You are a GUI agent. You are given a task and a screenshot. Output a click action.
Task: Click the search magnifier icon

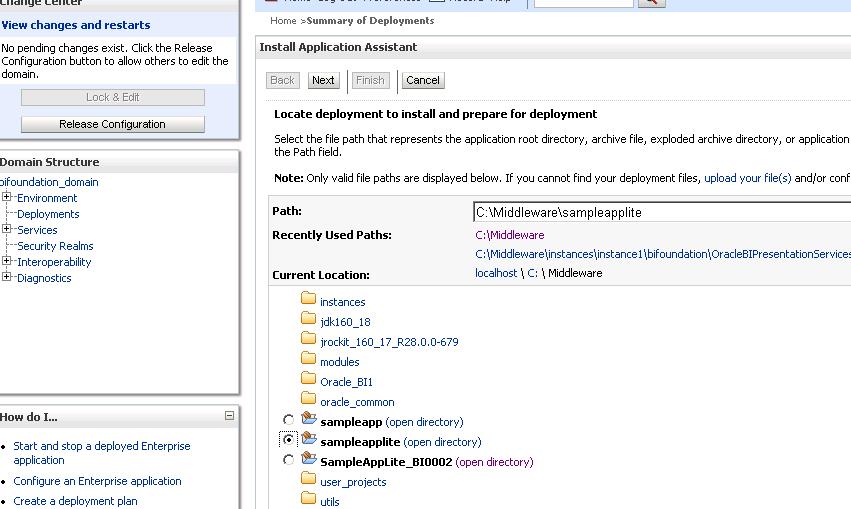tap(651, 2)
